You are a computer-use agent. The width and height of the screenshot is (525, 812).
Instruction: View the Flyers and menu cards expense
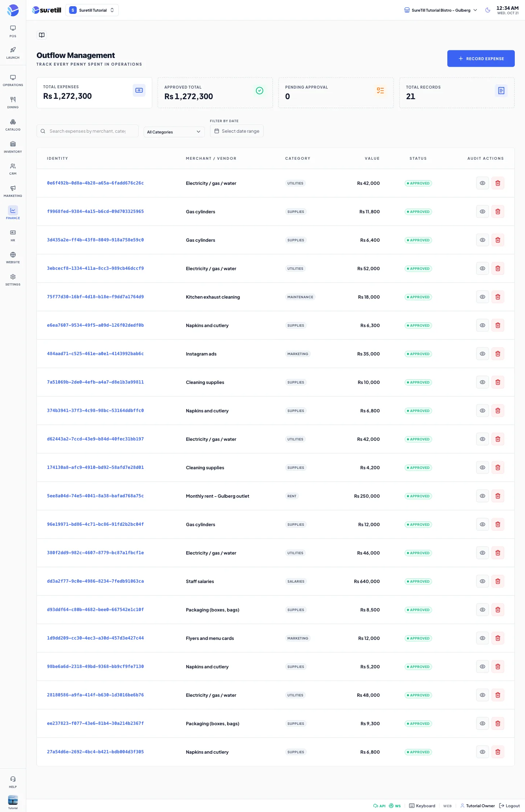482,638
